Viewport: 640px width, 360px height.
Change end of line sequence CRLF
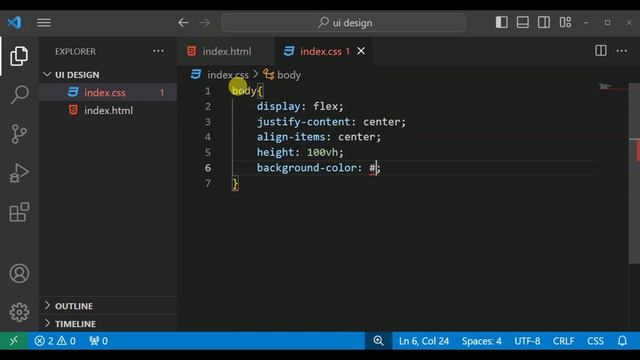(563, 341)
